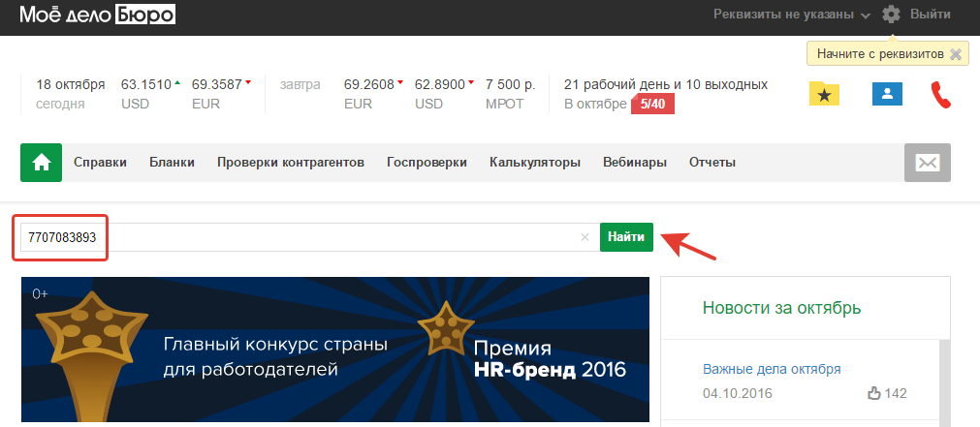
Task: Expand Реквизиты не указаны dropdown
Action: [792, 15]
